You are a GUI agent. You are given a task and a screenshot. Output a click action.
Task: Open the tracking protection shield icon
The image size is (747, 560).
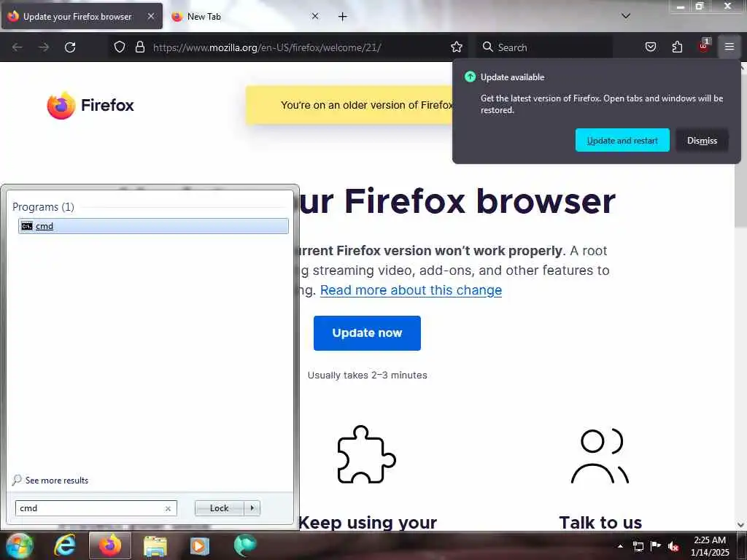(x=120, y=47)
